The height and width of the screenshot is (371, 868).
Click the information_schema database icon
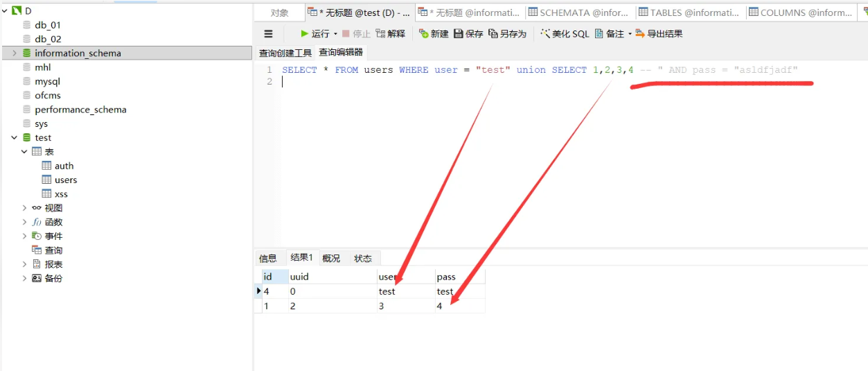click(x=27, y=53)
